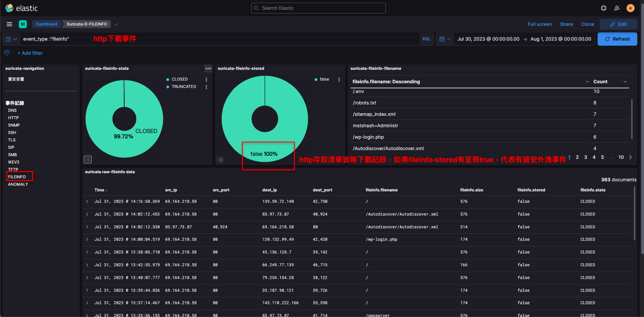Go to page 2 of filename table
Image resolution: width=644 pixels, height=317 pixels.
[x=577, y=157]
